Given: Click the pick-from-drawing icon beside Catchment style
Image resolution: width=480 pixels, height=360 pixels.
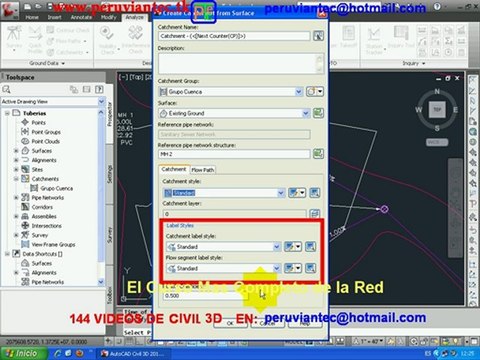Looking at the screenshot, I should (x=314, y=193).
